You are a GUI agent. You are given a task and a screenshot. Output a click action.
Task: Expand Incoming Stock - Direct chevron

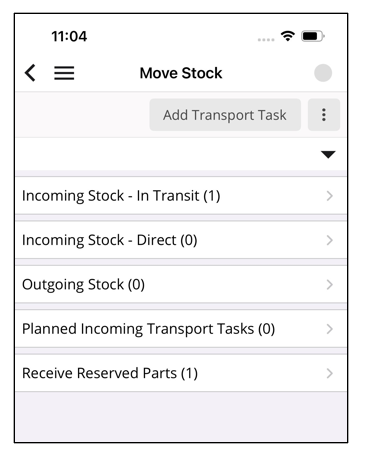[329, 240]
